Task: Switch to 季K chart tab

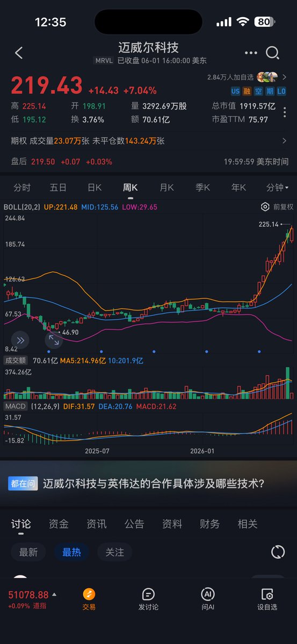Action: tap(202, 187)
